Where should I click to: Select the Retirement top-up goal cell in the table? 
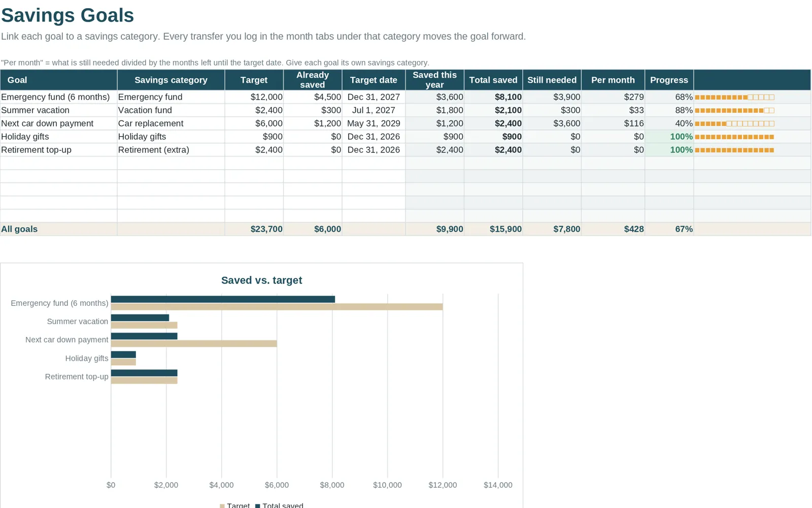tap(58, 150)
